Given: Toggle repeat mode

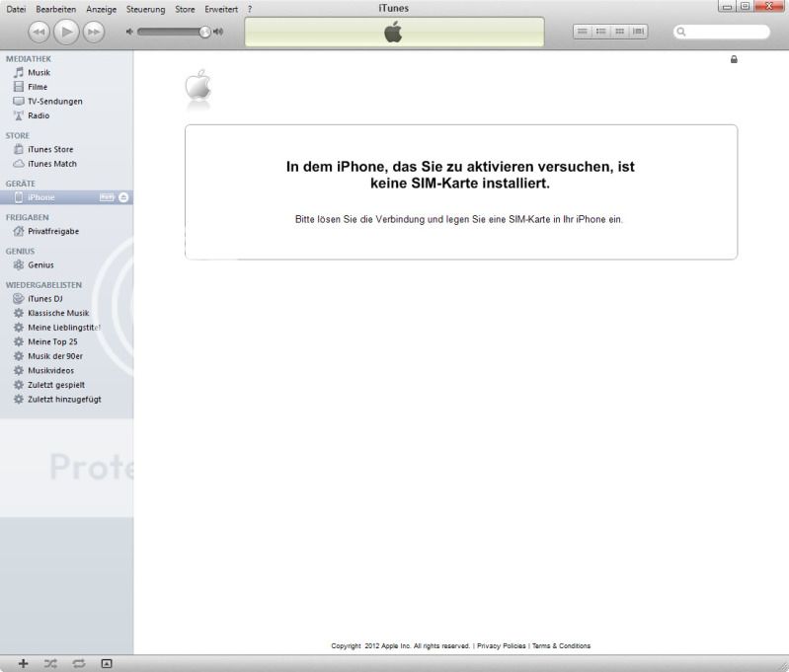Looking at the screenshot, I should click(x=78, y=663).
